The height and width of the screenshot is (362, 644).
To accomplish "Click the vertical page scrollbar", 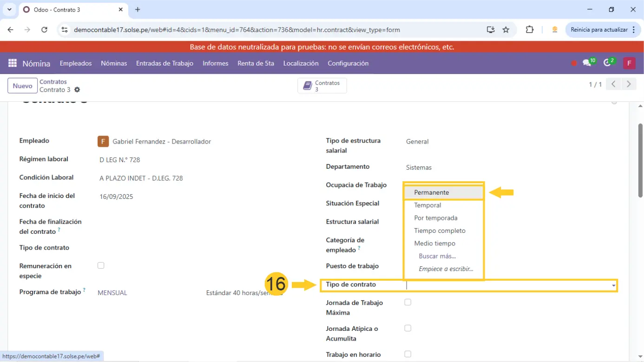I will (x=640, y=160).
